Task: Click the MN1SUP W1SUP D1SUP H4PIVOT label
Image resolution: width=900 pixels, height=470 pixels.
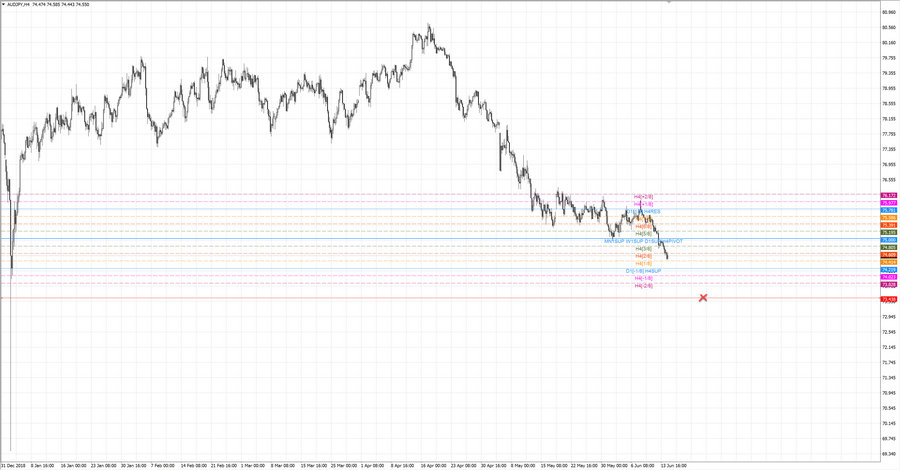Action: tap(643, 241)
